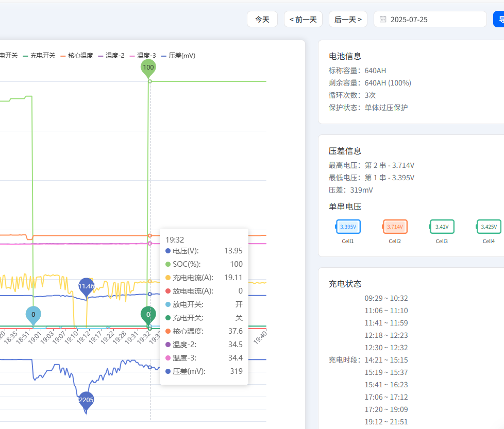Click the blue export button at top right
This screenshot has height=429, width=504.
[x=499, y=19]
